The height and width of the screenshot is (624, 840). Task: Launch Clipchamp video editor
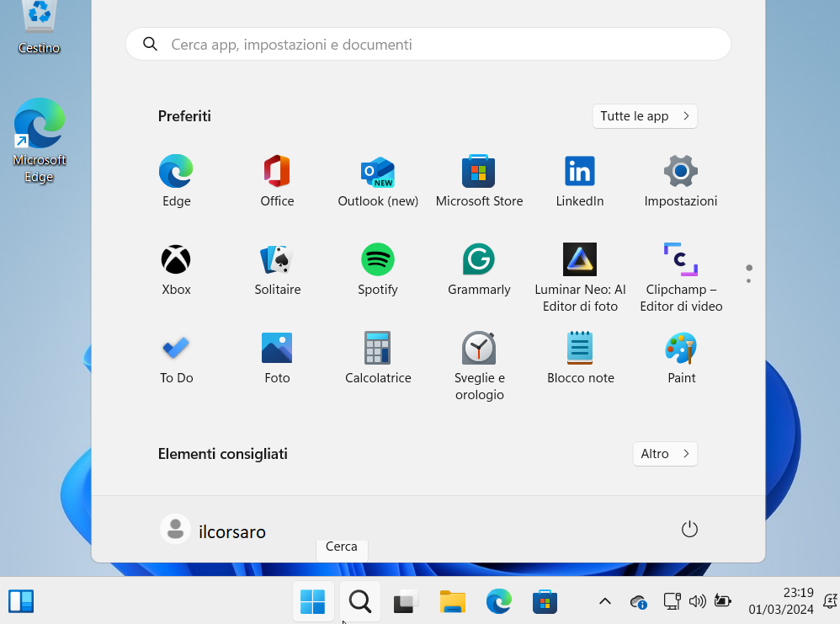(x=681, y=278)
